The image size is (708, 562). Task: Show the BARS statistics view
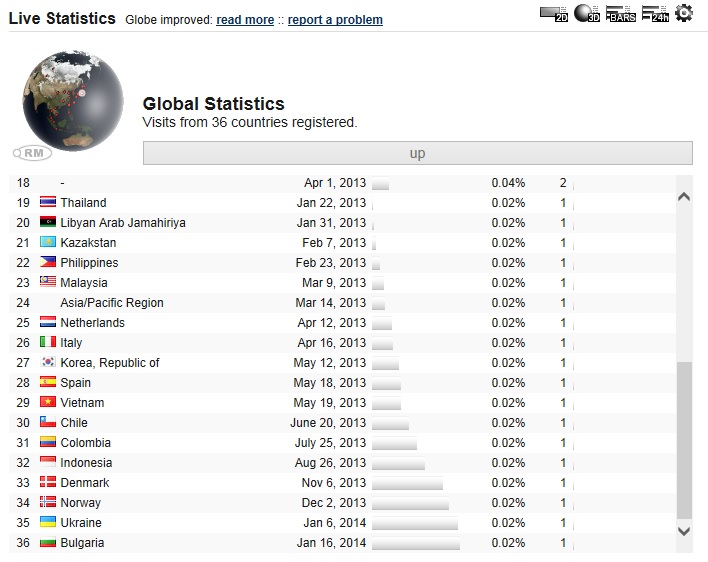point(621,14)
